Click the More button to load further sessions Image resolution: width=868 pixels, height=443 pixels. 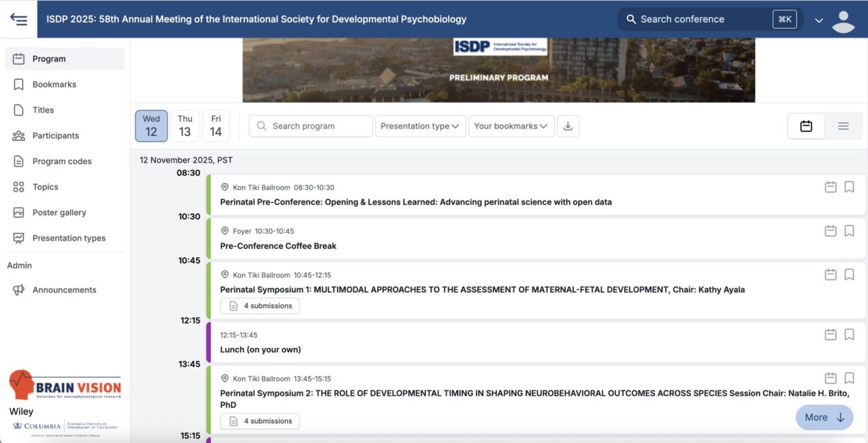(824, 417)
